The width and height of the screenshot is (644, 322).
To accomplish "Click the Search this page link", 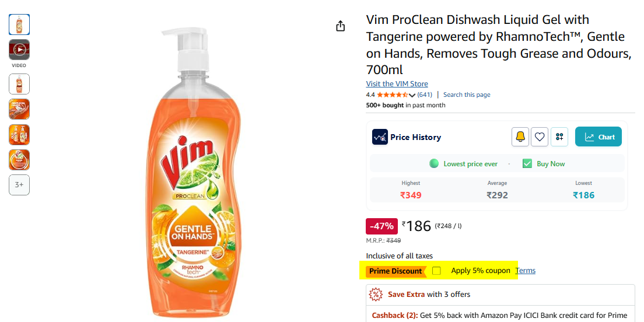I will (x=467, y=94).
